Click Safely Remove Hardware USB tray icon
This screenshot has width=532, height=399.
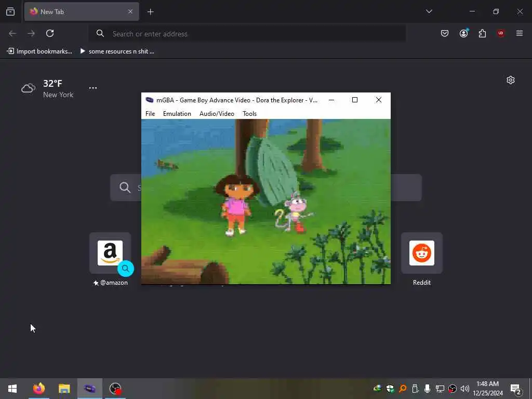pyautogui.click(x=415, y=389)
